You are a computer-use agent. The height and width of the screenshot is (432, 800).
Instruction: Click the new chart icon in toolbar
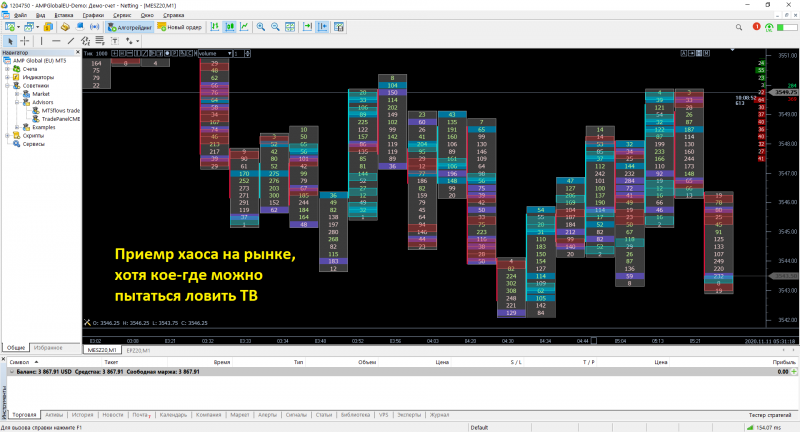(10, 27)
